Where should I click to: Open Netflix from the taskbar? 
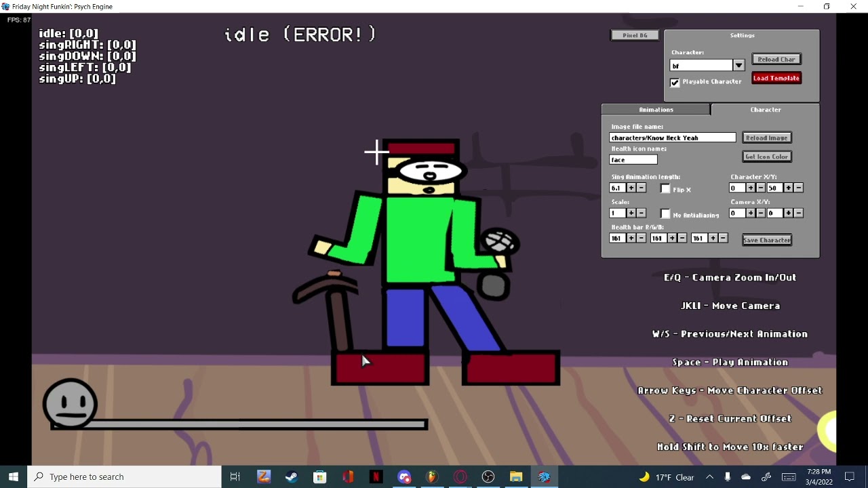(x=376, y=476)
